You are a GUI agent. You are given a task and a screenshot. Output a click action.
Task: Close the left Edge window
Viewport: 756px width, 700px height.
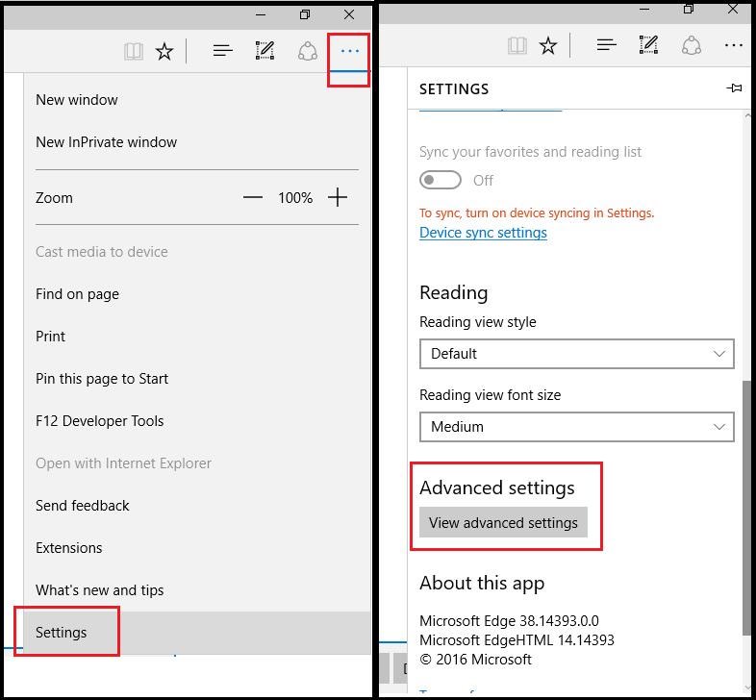[349, 15]
